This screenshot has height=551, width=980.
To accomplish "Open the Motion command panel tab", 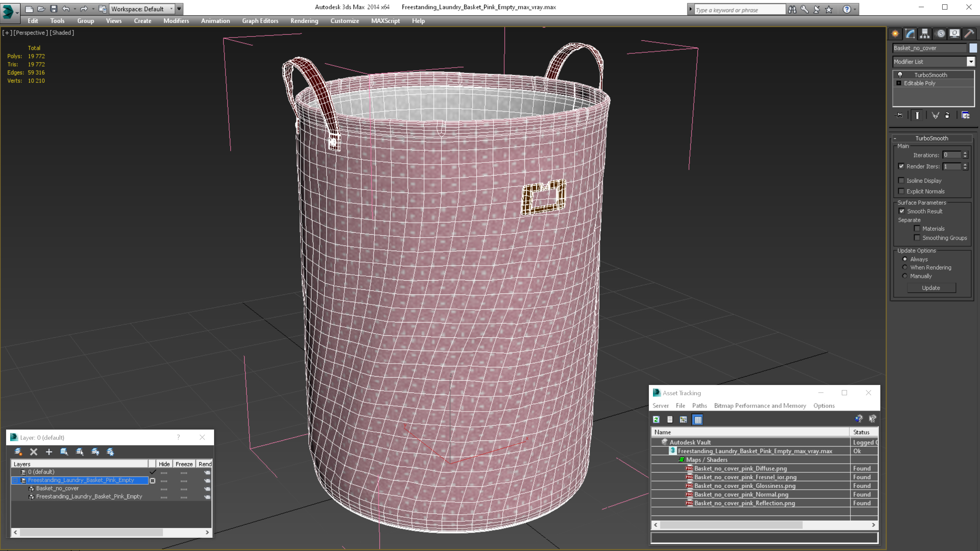I will 940,34.
